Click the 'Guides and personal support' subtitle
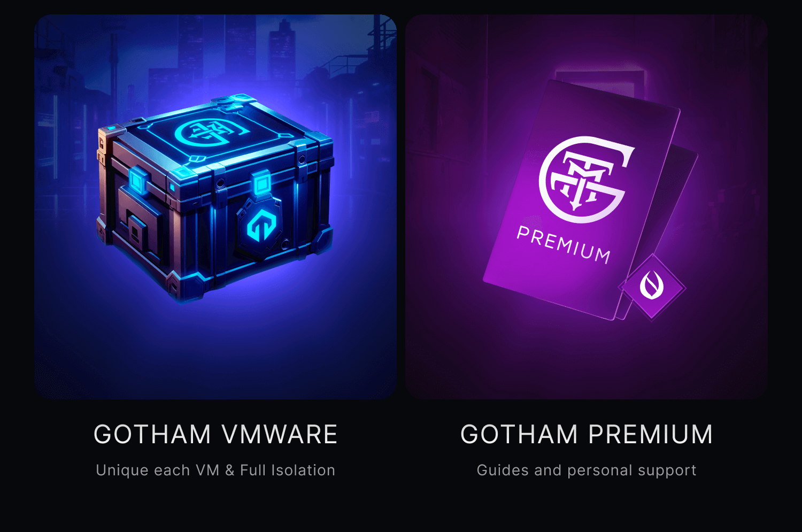 pyautogui.click(x=587, y=471)
